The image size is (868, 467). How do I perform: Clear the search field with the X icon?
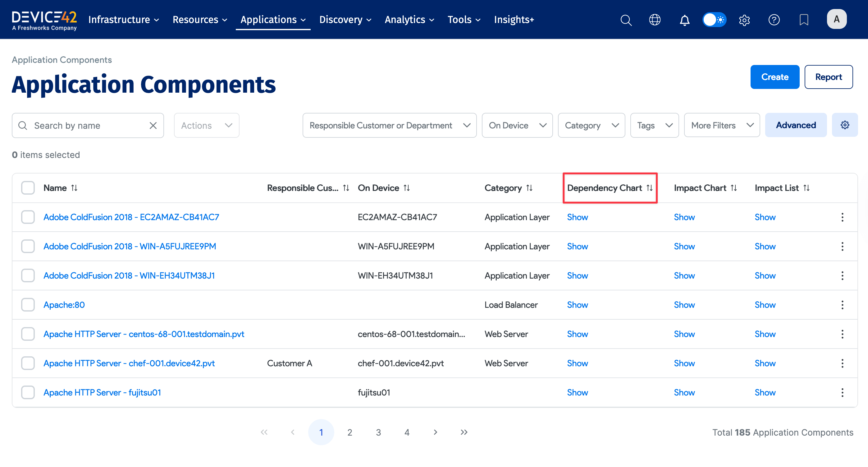click(x=153, y=125)
